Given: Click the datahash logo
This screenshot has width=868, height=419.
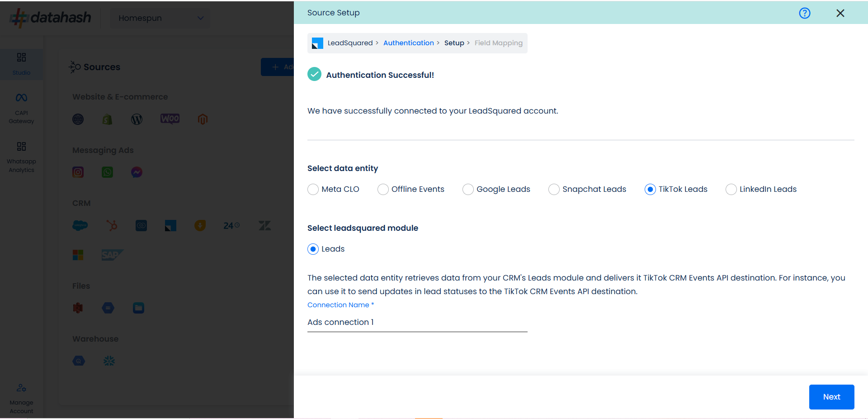Looking at the screenshot, I should (51, 18).
